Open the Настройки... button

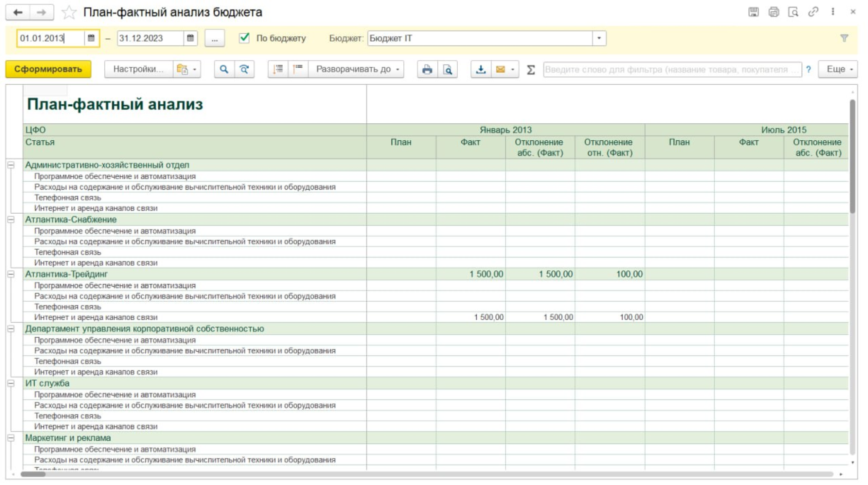138,69
